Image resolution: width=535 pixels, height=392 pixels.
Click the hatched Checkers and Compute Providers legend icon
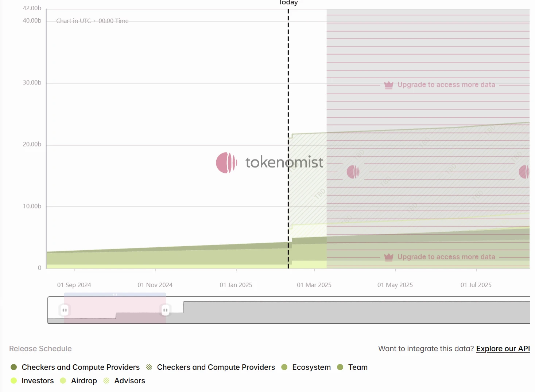pos(149,367)
